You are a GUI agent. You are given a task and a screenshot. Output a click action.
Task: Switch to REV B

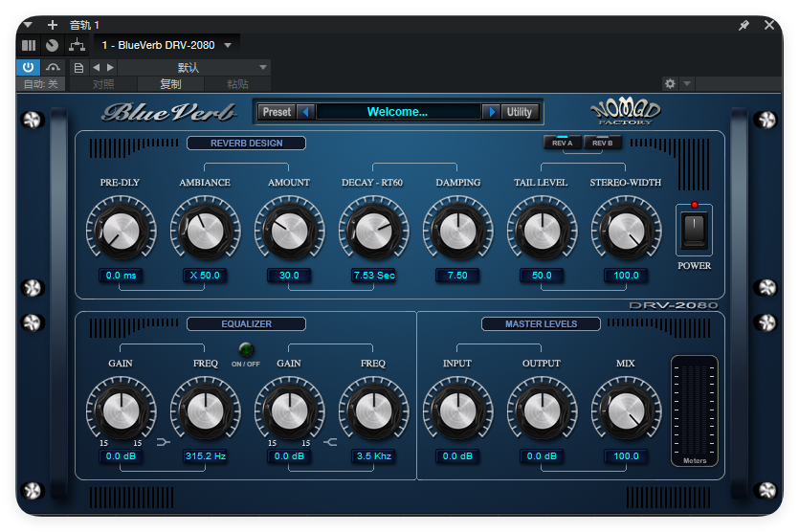tap(602, 143)
